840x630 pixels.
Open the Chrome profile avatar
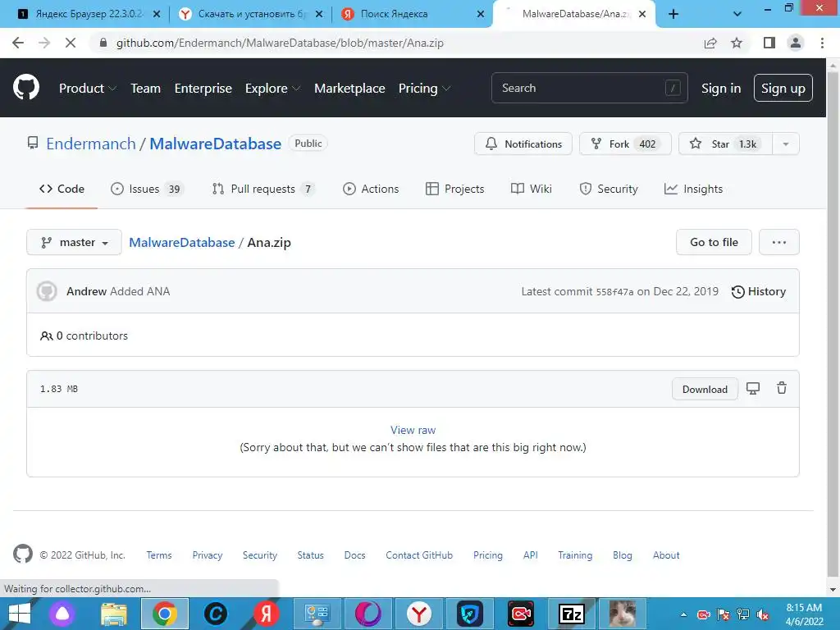click(x=796, y=43)
